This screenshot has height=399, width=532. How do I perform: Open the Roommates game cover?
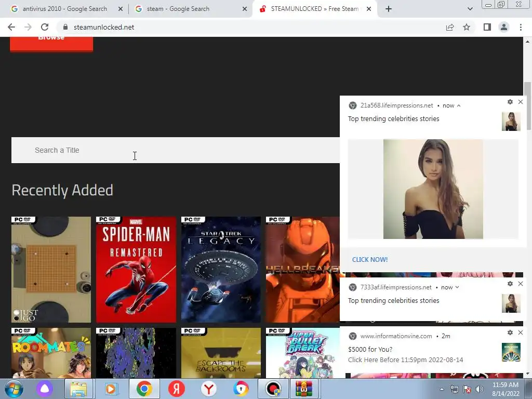pos(51,353)
